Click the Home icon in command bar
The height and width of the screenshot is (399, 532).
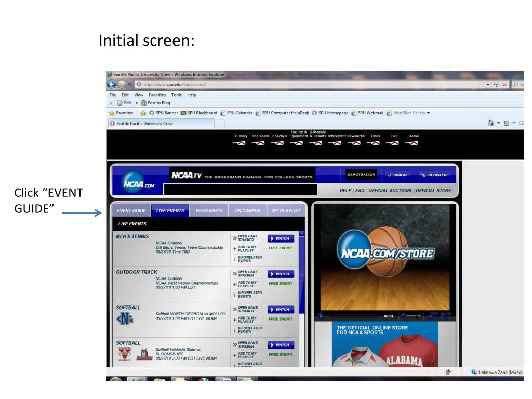(x=491, y=123)
